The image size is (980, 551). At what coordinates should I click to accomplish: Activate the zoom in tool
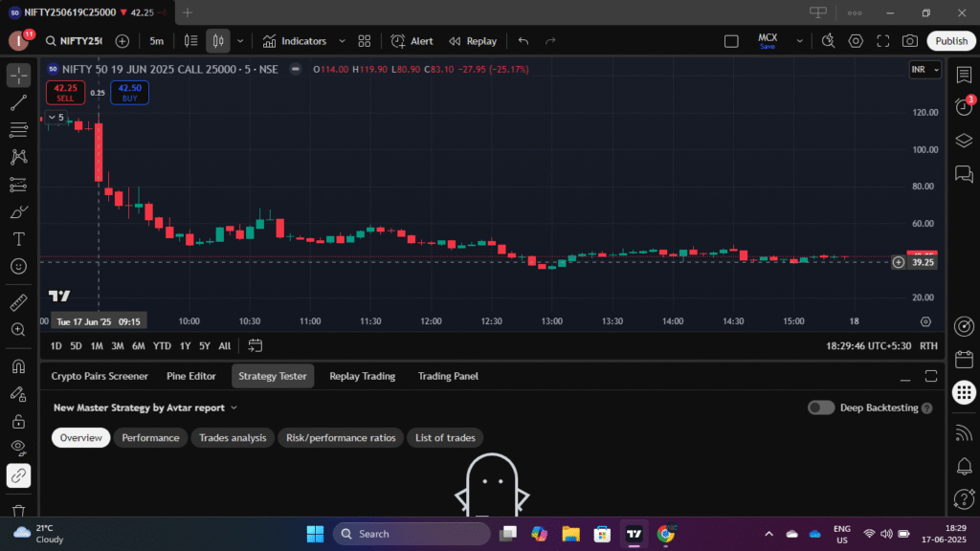coord(19,330)
